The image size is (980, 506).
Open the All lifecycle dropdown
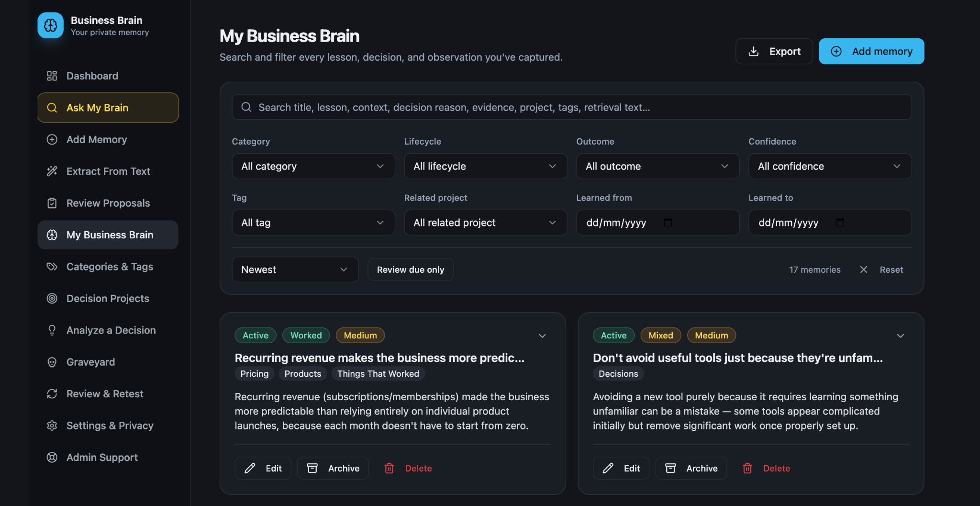point(486,166)
